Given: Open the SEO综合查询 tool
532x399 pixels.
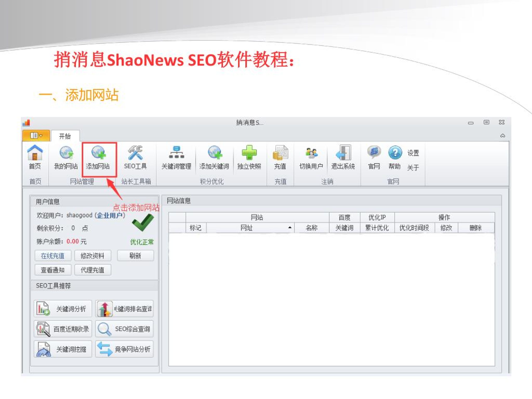Looking at the screenshot, I should [124, 329].
